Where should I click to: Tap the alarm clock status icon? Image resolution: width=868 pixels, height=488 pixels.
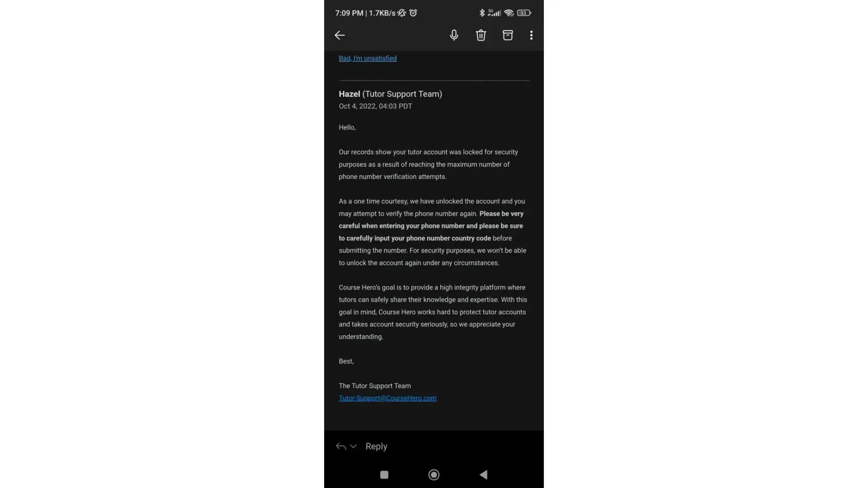[413, 13]
